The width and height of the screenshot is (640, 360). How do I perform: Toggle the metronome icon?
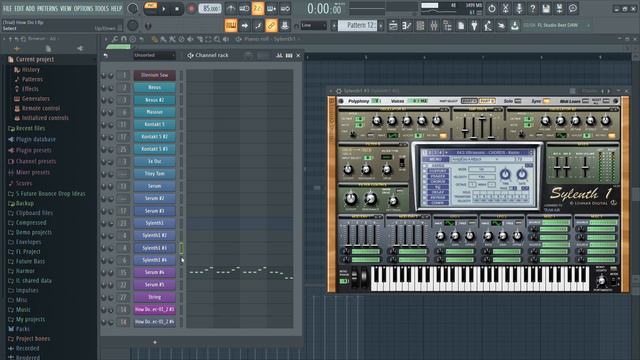click(231, 9)
